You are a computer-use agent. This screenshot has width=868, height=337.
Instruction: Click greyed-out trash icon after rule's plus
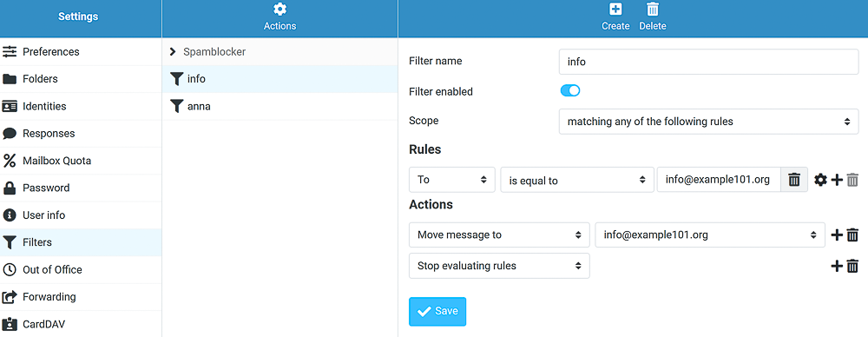click(x=852, y=180)
